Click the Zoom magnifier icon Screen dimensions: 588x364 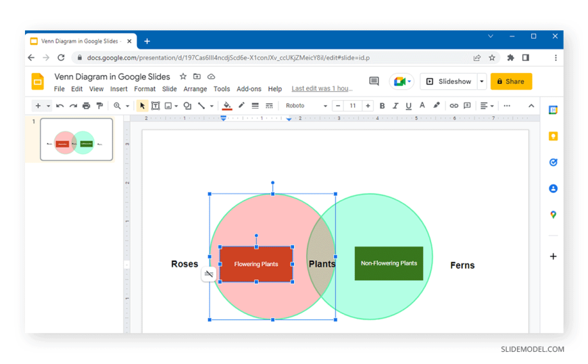coord(118,106)
